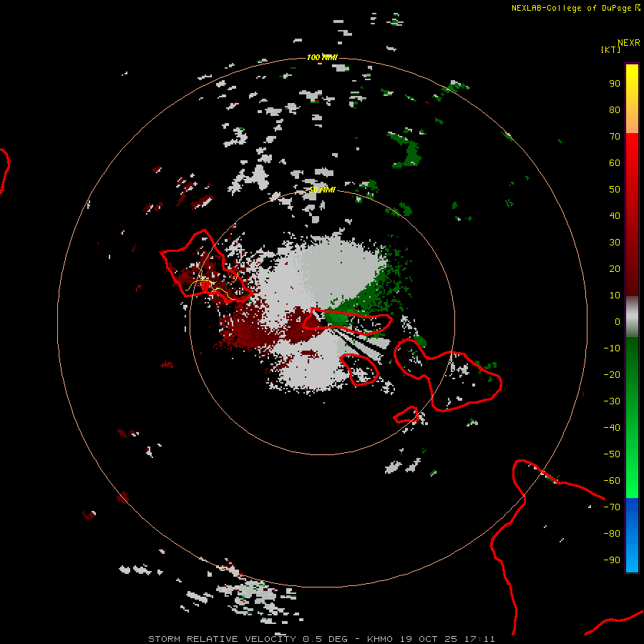Click the gray zero-velocity segment of the color bar
The image size is (644, 644).
(632, 317)
